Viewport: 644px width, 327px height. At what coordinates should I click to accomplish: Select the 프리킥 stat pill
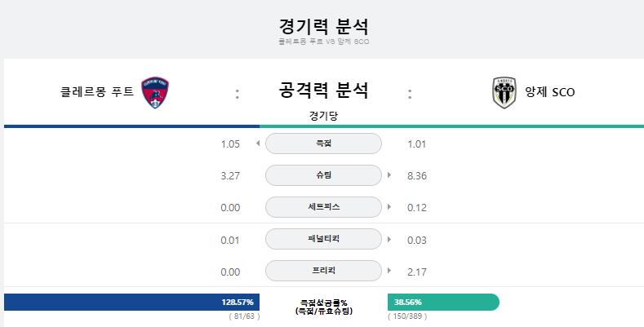[x=323, y=271]
